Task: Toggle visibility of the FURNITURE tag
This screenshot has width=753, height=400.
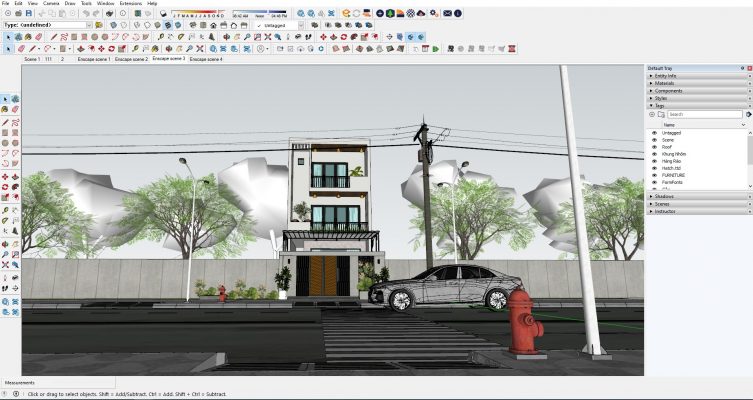Action: pyautogui.click(x=654, y=175)
